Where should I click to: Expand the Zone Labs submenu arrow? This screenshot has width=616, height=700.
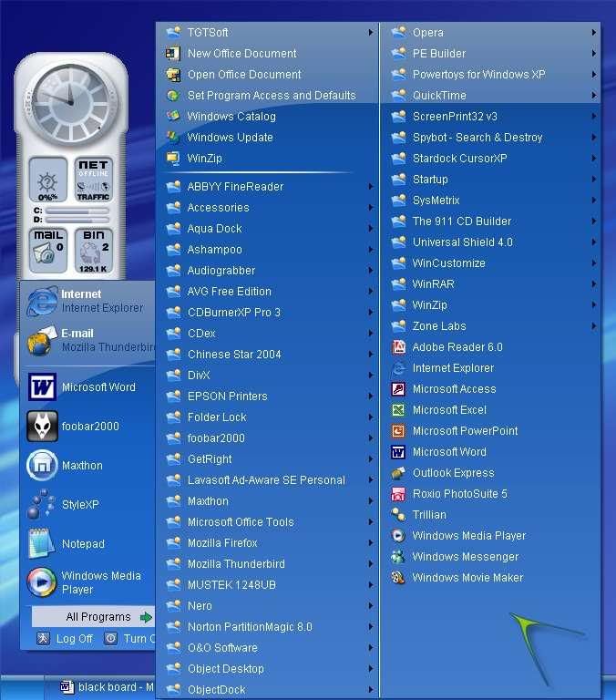click(594, 326)
